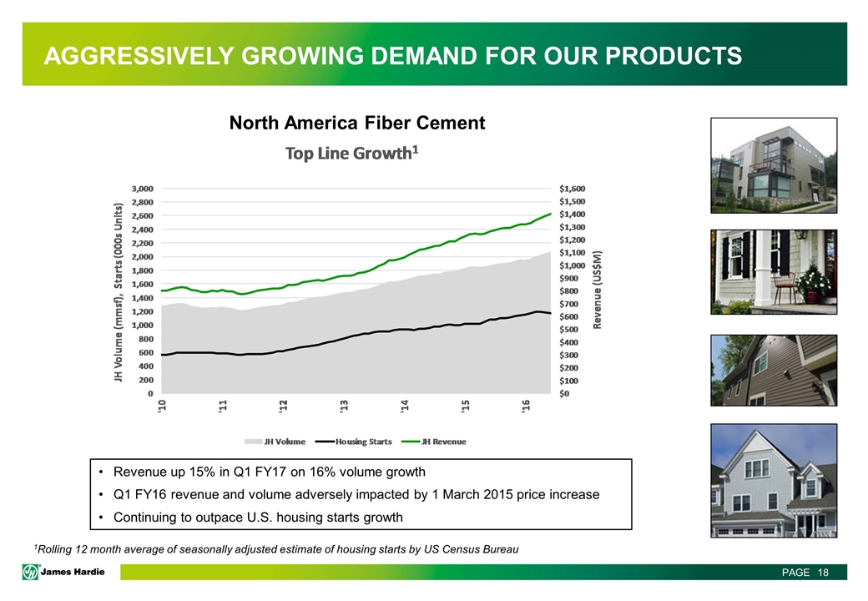The width and height of the screenshot is (868, 601).
Task: Open the gray gabled house photo
Action: (774, 480)
